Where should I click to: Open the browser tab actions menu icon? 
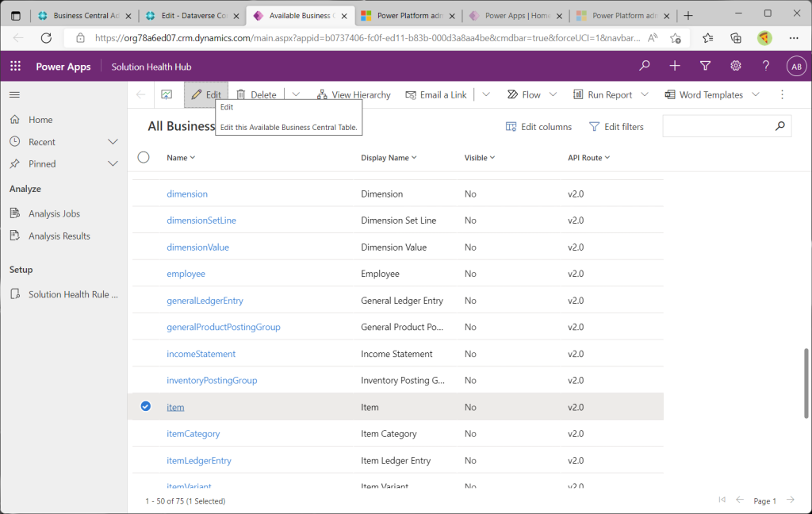(x=16, y=16)
